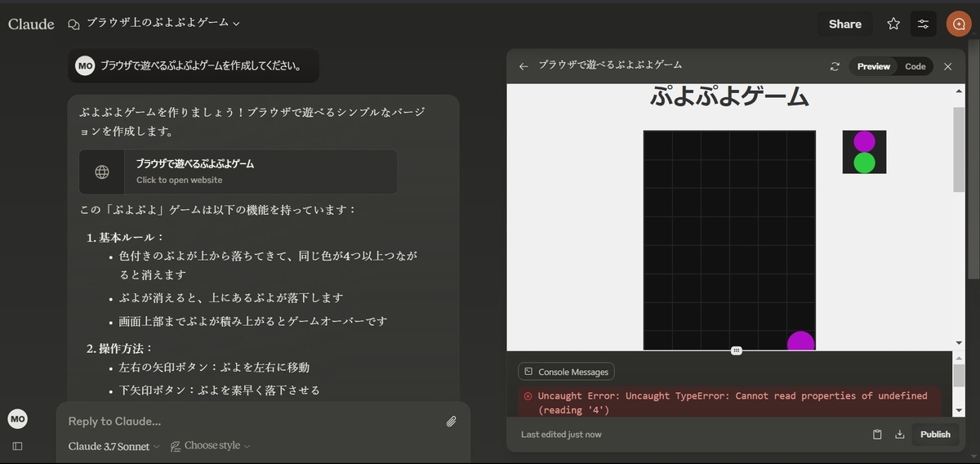Switch to the Preview tab
Viewport: 980px width, 464px height.
(873, 66)
